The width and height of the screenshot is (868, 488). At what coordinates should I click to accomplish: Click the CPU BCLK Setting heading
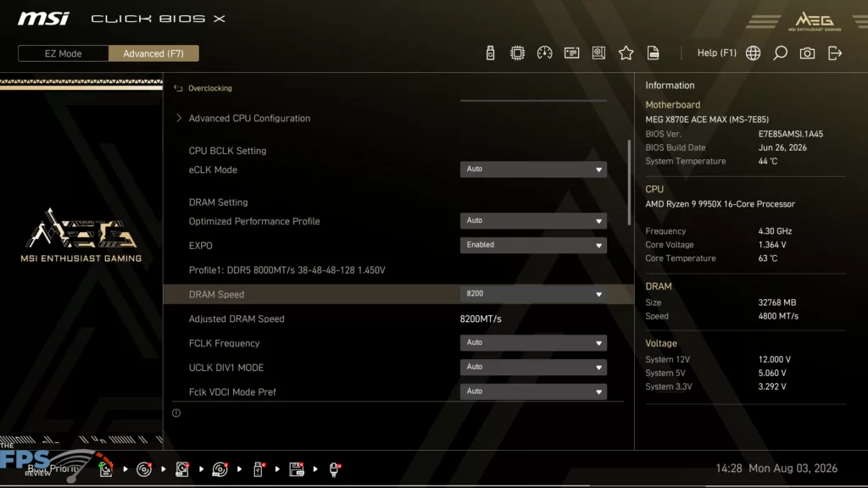227,151
